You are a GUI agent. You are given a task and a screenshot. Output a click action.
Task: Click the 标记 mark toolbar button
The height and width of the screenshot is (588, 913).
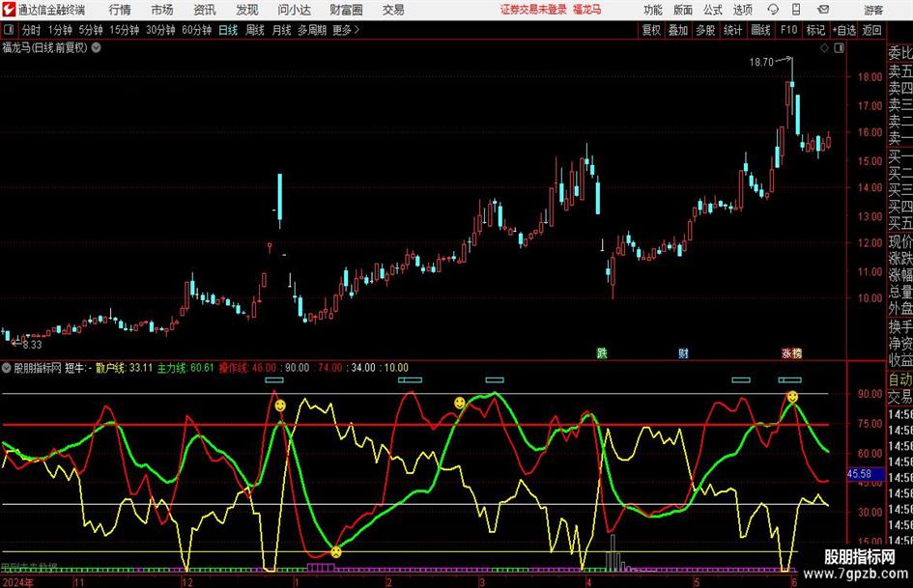tap(815, 30)
